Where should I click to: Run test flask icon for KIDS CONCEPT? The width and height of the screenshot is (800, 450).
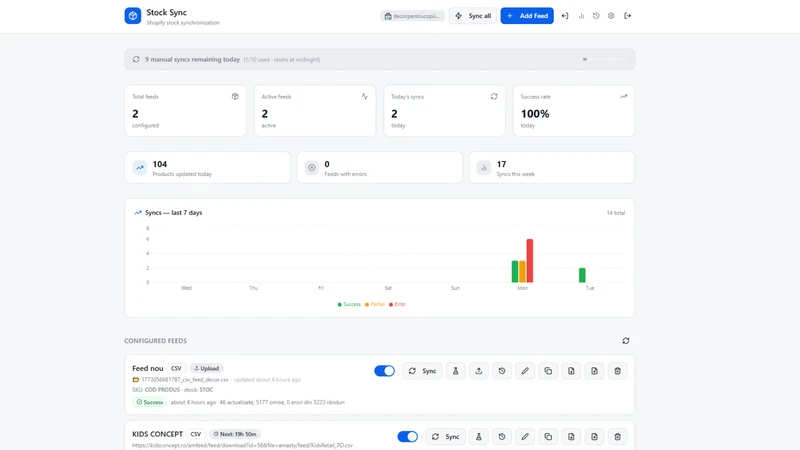click(x=479, y=437)
